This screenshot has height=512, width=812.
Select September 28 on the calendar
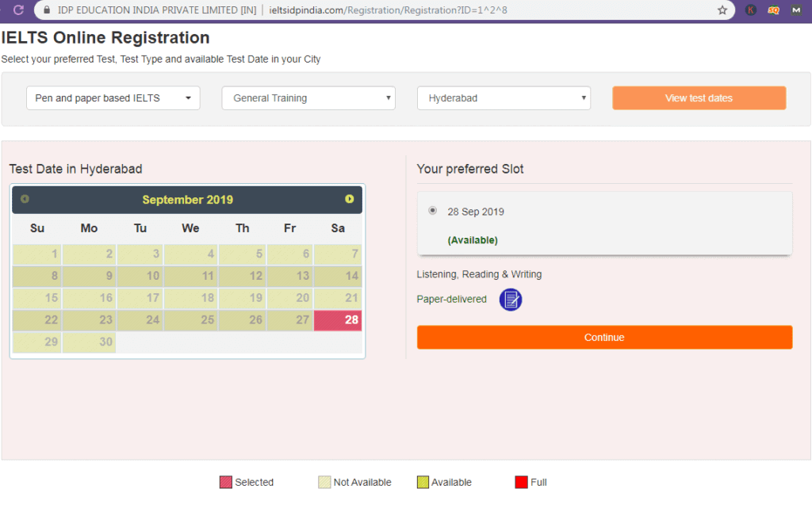pyautogui.click(x=338, y=320)
